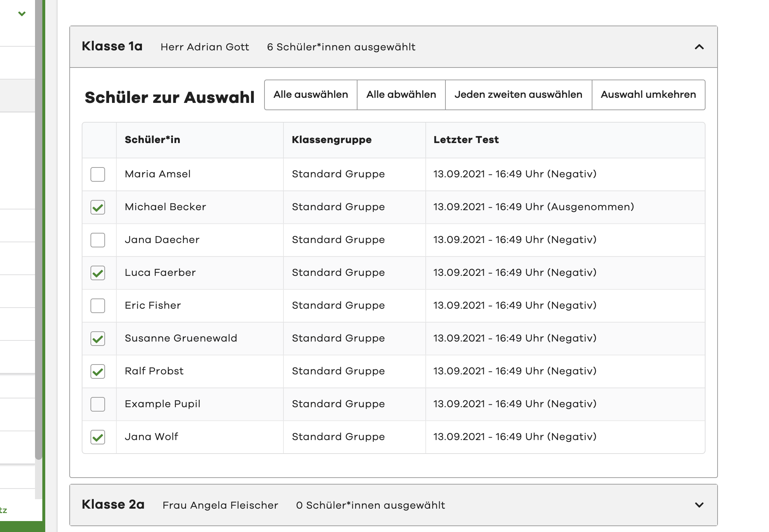
Task: Click the green chevron at the top left
Action: coord(22,14)
